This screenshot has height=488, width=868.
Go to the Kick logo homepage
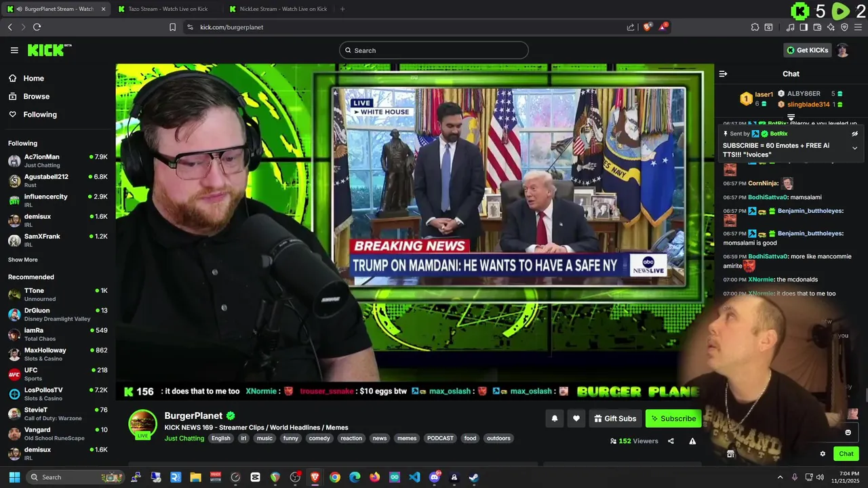[49, 50]
